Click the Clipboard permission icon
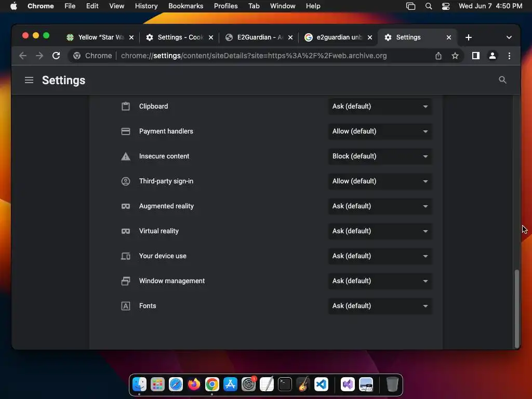The width and height of the screenshot is (532, 399). [x=126, y=106]
